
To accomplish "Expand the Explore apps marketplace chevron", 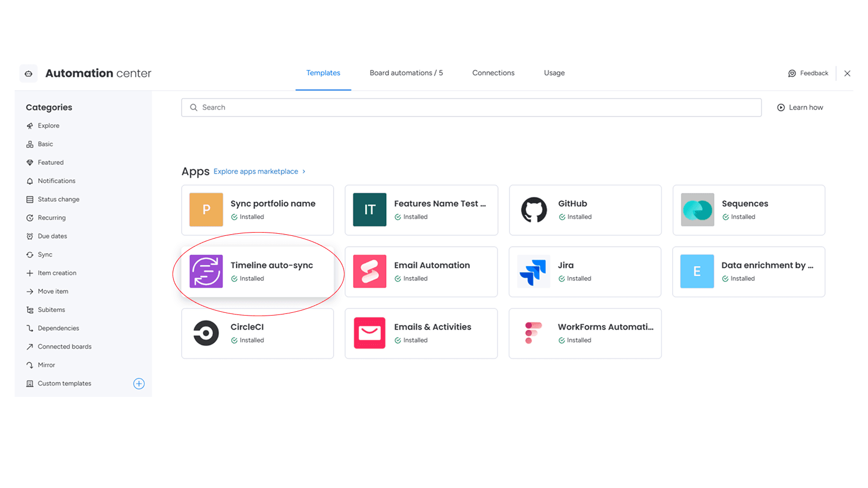I will (x=304, y=171).
